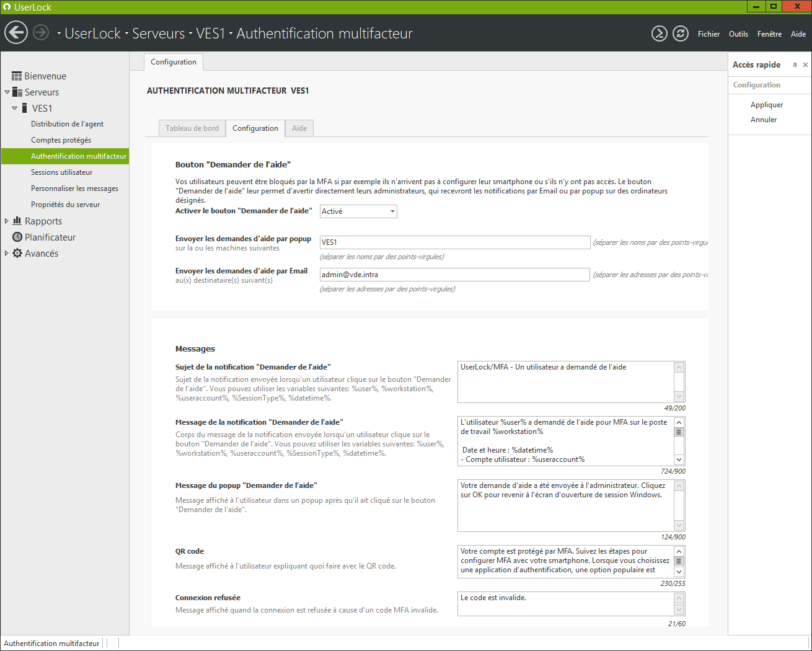
Task: Click the notification message body text box
Action: [566, 441]
